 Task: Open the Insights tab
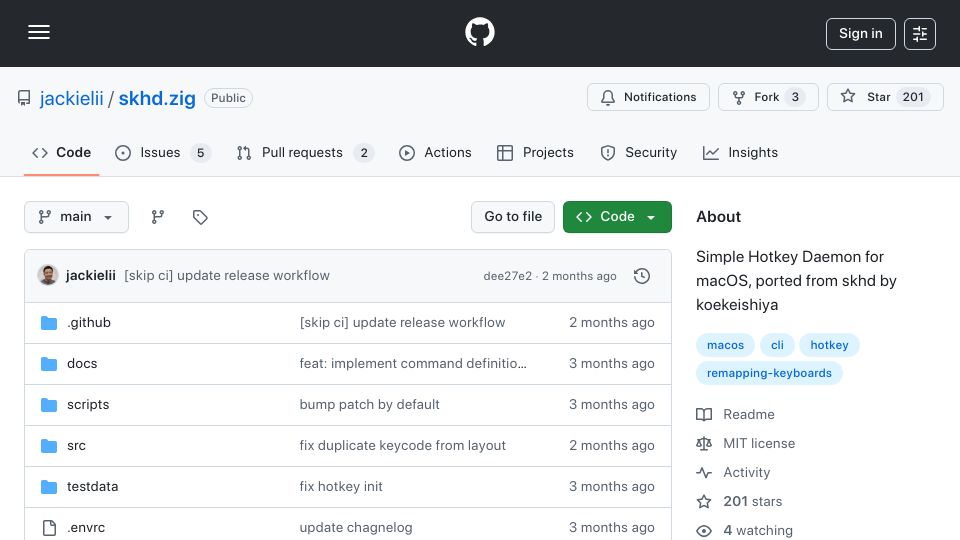click(x=740, y=152)
